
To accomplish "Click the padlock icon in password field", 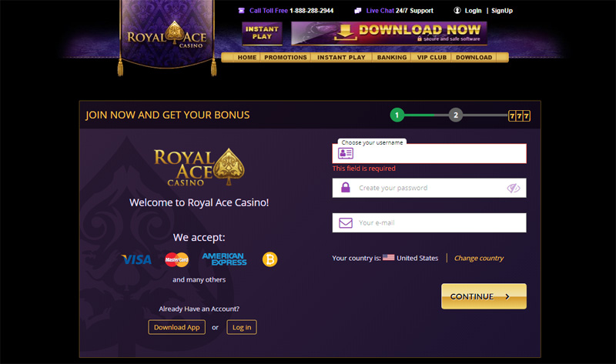I will point(345,187).
